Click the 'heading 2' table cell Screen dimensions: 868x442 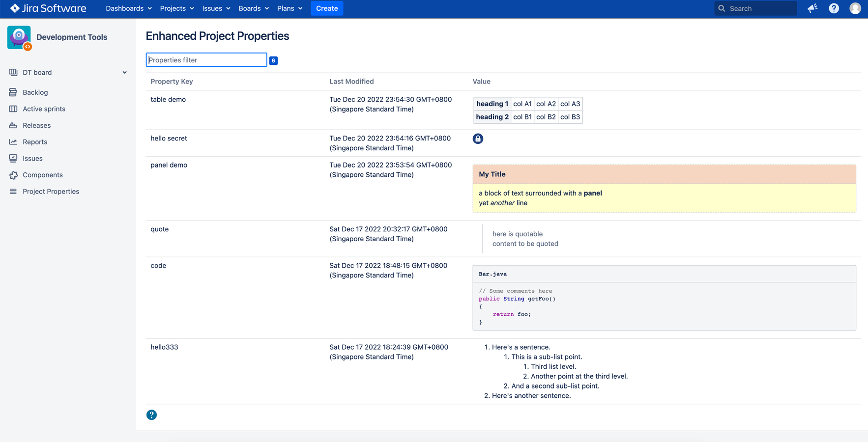pyautogui.click(x=492, y=117)
